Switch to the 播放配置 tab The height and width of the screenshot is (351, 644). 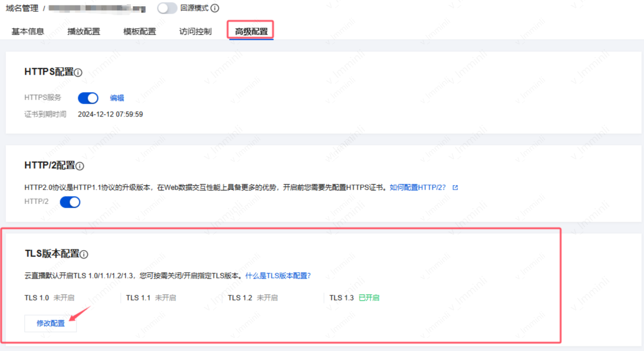click(84, 31)
